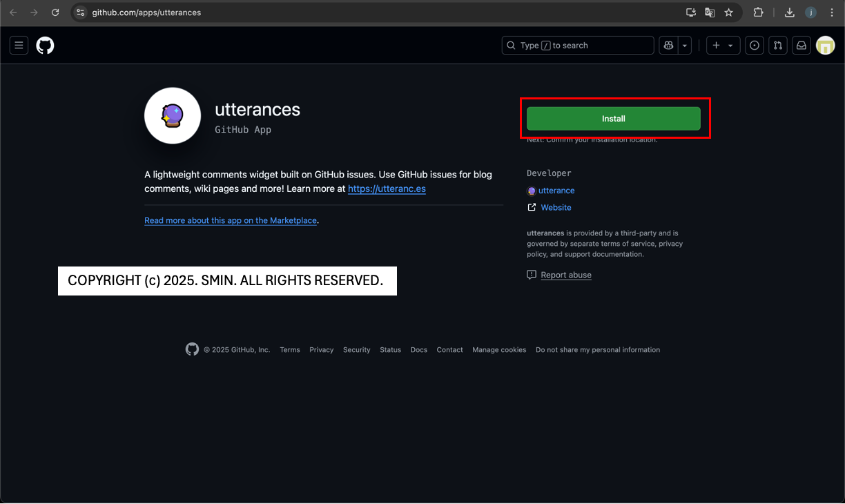Open the Status footer link

pos(391,350)
